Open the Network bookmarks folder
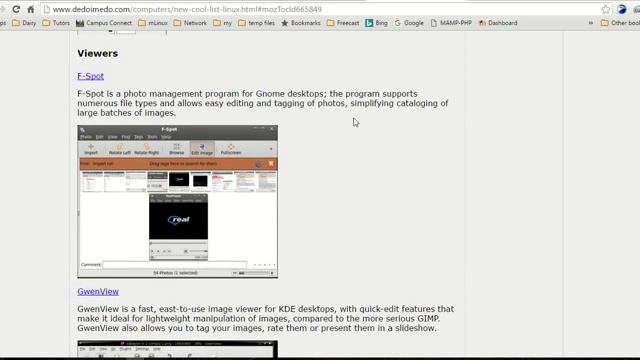The width and height of the screenshot is (640, 360). tap(190, 23)
